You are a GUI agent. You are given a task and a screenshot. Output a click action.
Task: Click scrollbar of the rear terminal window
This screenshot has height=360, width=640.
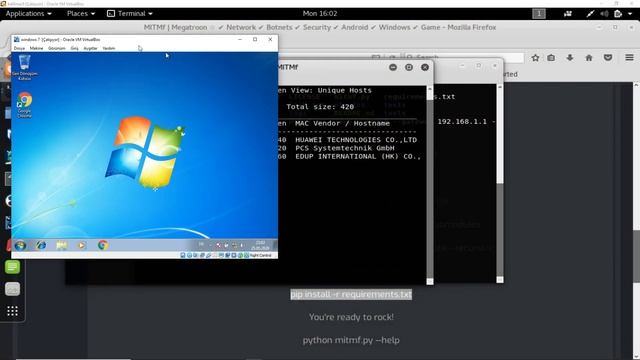click(x=500, y=184)
